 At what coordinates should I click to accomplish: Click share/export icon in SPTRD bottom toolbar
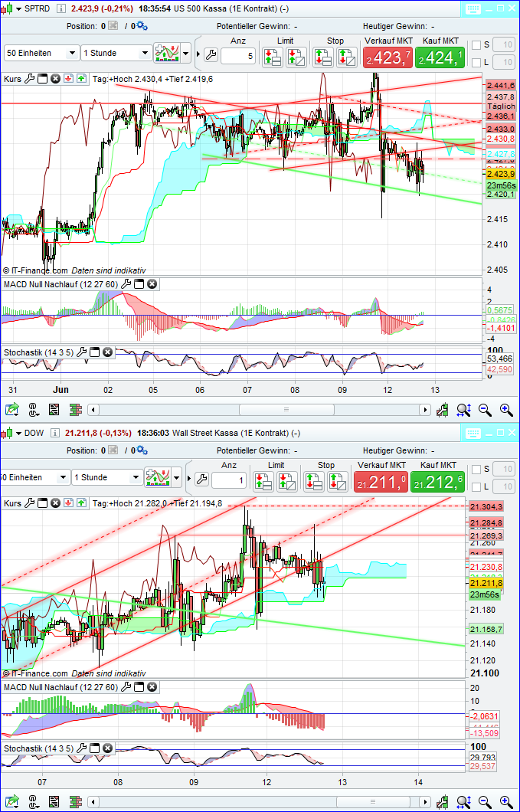click(x=12, y=410)
